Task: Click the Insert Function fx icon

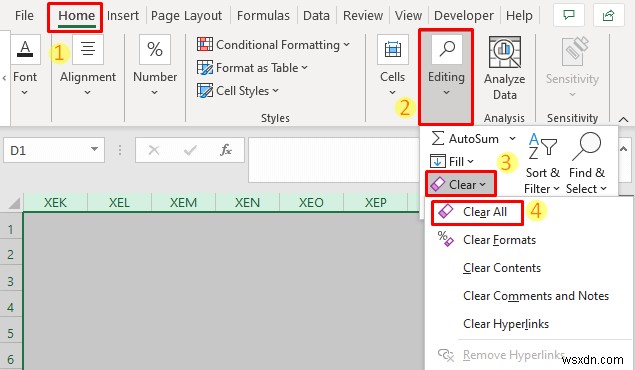Action: [226, 150]
